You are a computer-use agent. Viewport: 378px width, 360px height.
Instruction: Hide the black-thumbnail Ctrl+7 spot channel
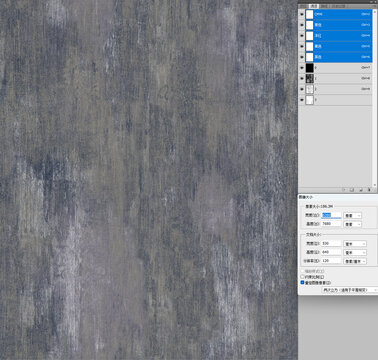[302, 68]
